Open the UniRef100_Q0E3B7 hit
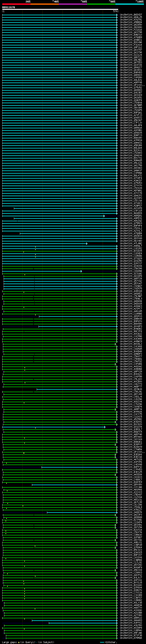The height and width of the screenshot is (644, 146). 131,93
